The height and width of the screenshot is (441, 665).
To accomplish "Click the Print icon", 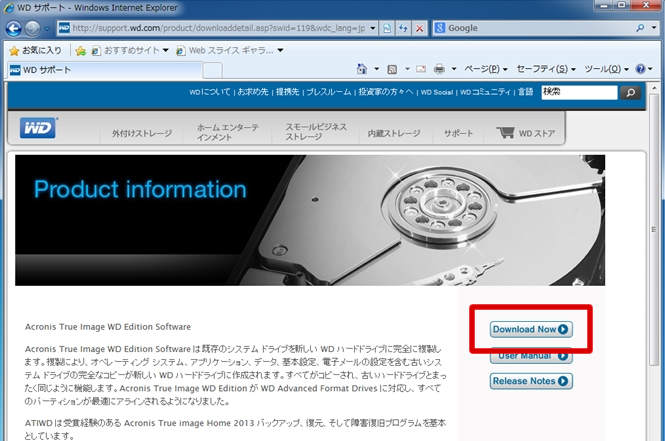I will 439,69.
